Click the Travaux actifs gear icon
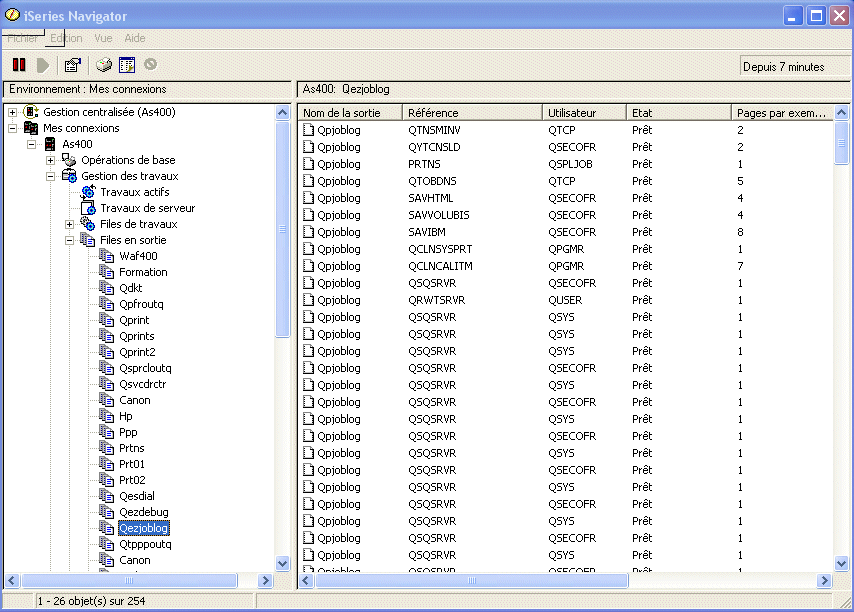The height and width of the screenshot is (612, 854). 88,192
